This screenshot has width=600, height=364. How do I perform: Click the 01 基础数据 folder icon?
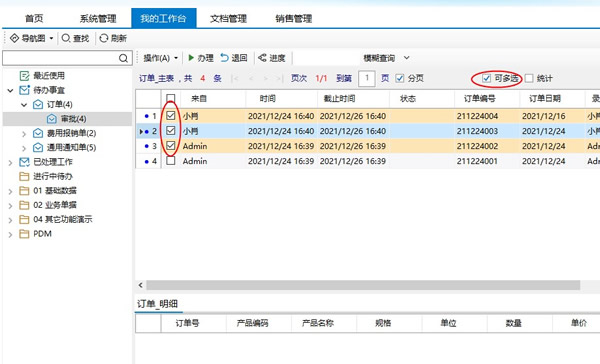[x=24, y=191]
